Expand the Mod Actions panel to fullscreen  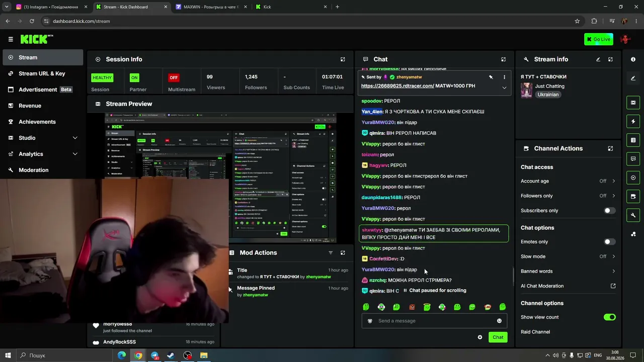pyautogui.click(x=343, y=253)
